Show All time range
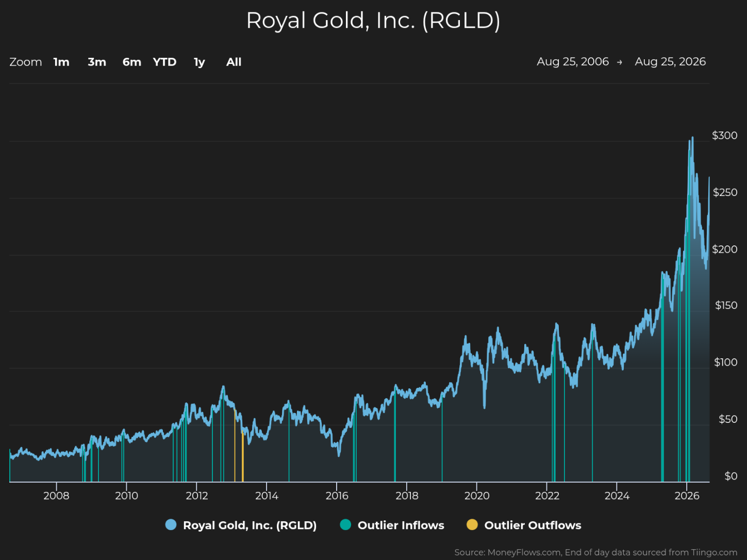 [234, 62]
